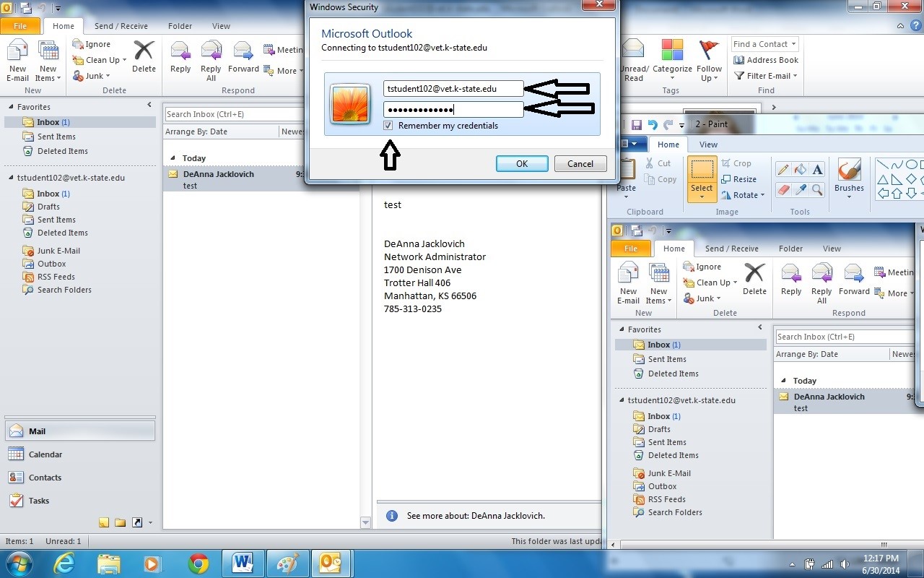Viewport: 924px width, 578px height.
Task: Click the info icon beside See more about
Action: coord(392,516)
